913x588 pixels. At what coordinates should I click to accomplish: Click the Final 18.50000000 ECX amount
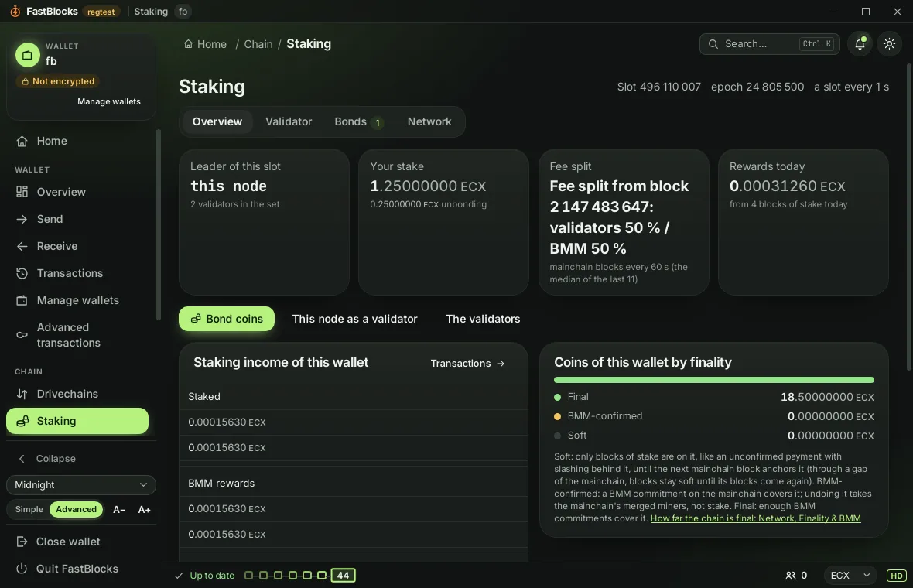[827, 397]
